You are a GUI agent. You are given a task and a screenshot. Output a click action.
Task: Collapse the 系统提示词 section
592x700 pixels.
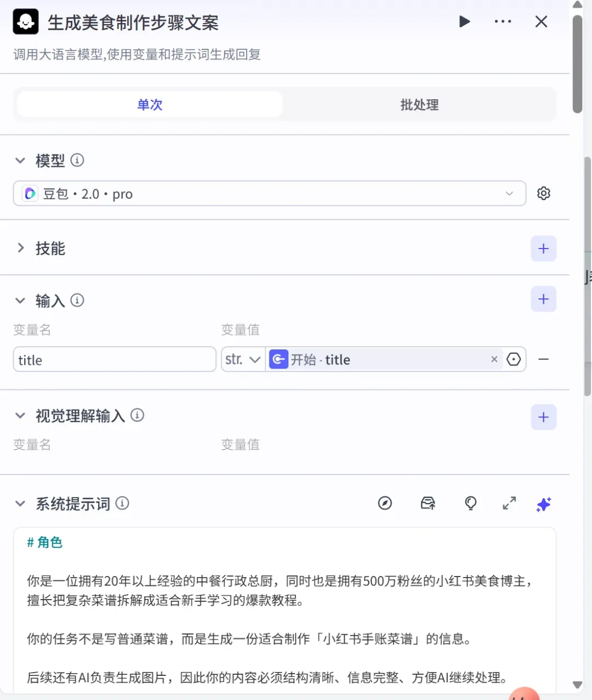pyautogui.click(x=20, y=503)
